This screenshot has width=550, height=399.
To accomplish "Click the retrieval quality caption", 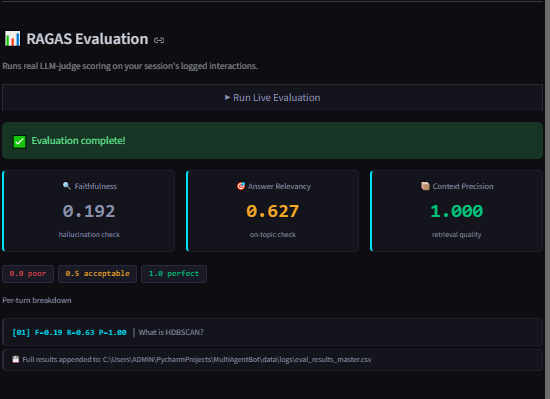I will point(456,235).
